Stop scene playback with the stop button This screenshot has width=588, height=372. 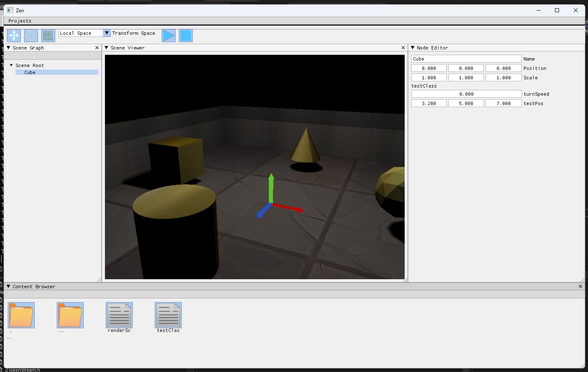pyautogui.click(x=186, y=36)
